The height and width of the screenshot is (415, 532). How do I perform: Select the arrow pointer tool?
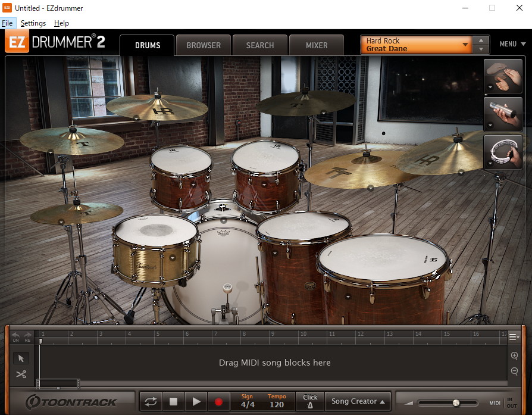(x=21, y=358)
